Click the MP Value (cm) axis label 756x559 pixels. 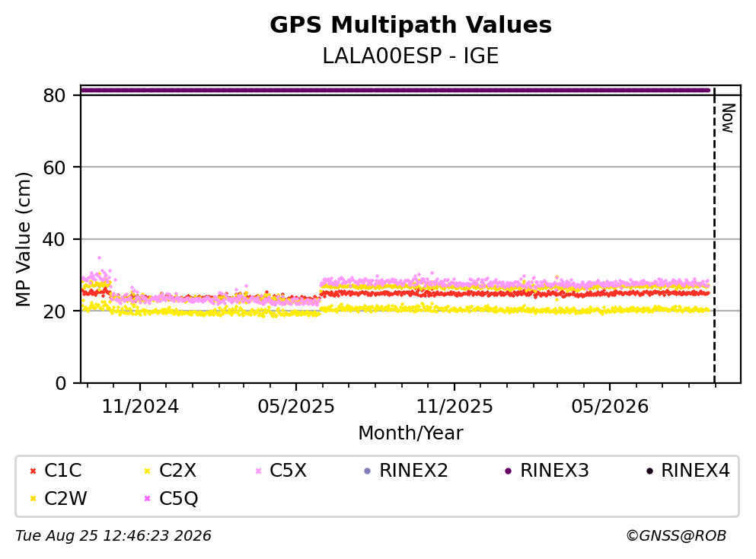[x=23, y=239]
